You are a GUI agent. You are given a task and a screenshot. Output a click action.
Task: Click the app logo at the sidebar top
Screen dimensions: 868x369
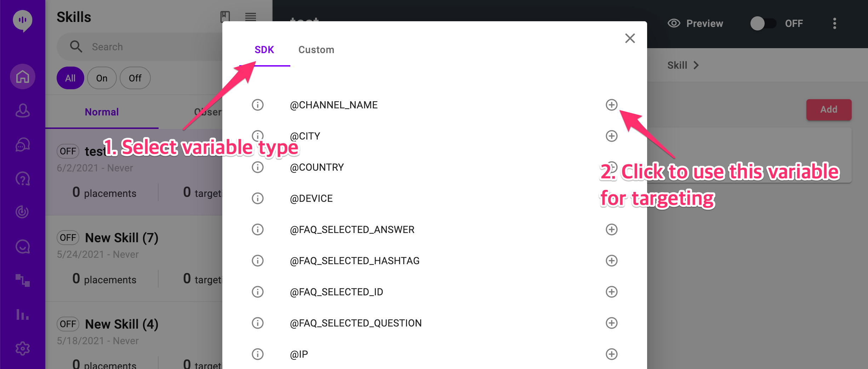23,21
